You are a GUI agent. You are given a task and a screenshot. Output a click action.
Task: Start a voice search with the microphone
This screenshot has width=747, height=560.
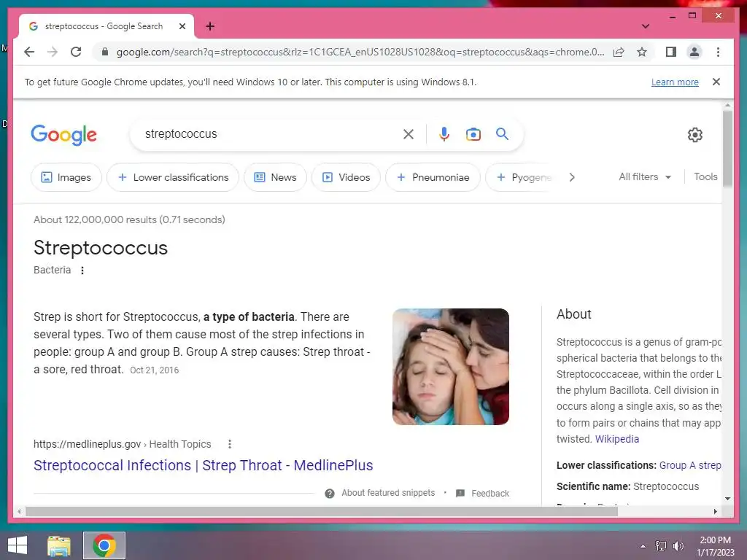444,134
